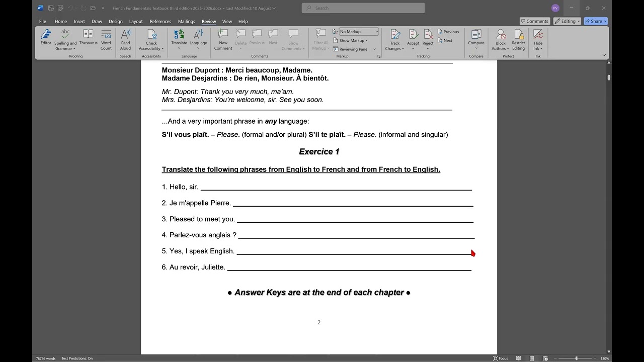Image resolution: width=644 pixels, height=362 pixels.
Task: Click the Exercice 1 heading
Action: coord(319,151)
